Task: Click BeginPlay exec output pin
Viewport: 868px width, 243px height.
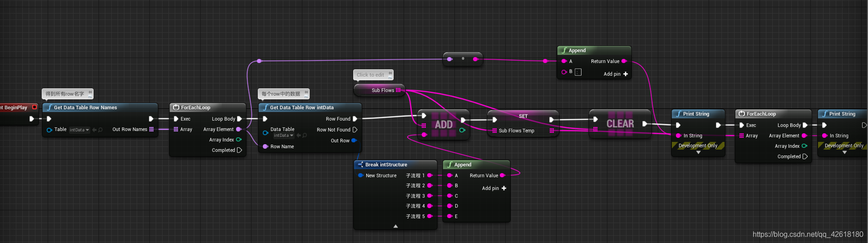Action: (32, 119)
